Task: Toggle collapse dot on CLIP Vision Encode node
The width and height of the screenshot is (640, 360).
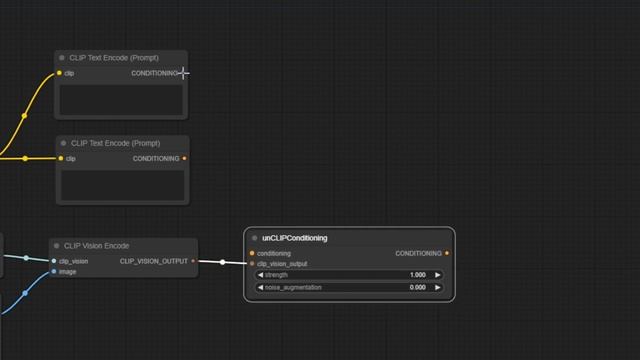Action: [57, 246]
